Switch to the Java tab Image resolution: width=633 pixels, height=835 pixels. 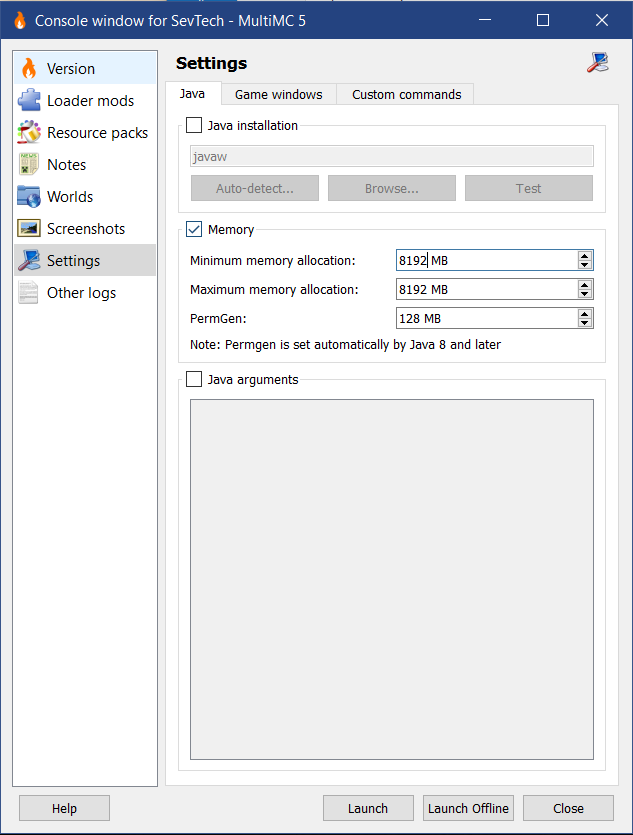click(x=193, y=94)
